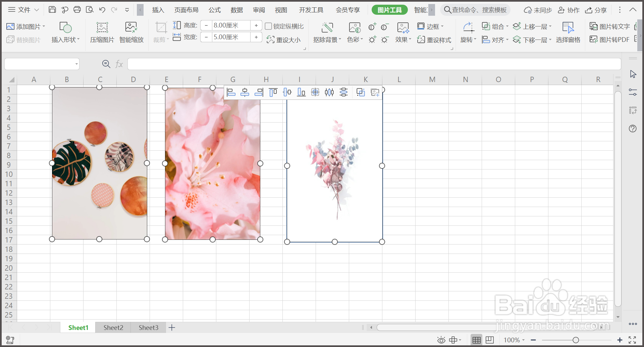
Task: Add a new sheet with plus button
Action: pyautogui.click(x=172, y=328)
